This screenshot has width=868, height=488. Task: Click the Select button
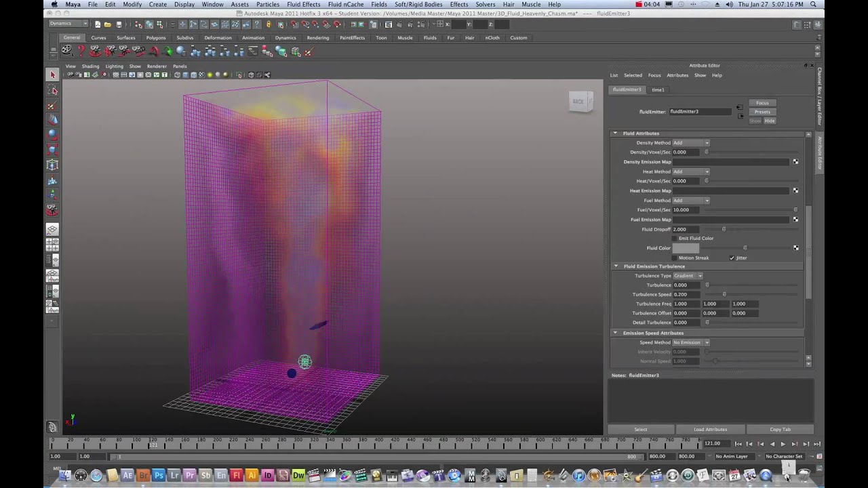point(641,429)
